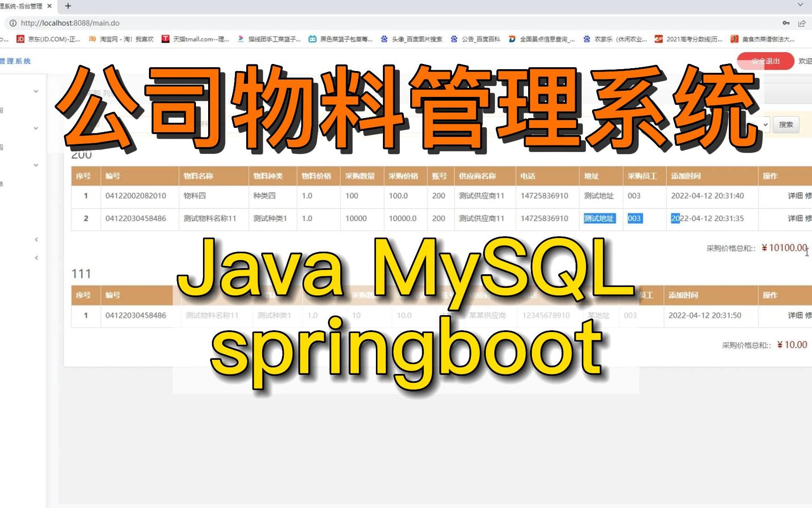Open the tab search chevron
Image resolution: width=812 pixels, height=508 pixels.
(800, 5)
